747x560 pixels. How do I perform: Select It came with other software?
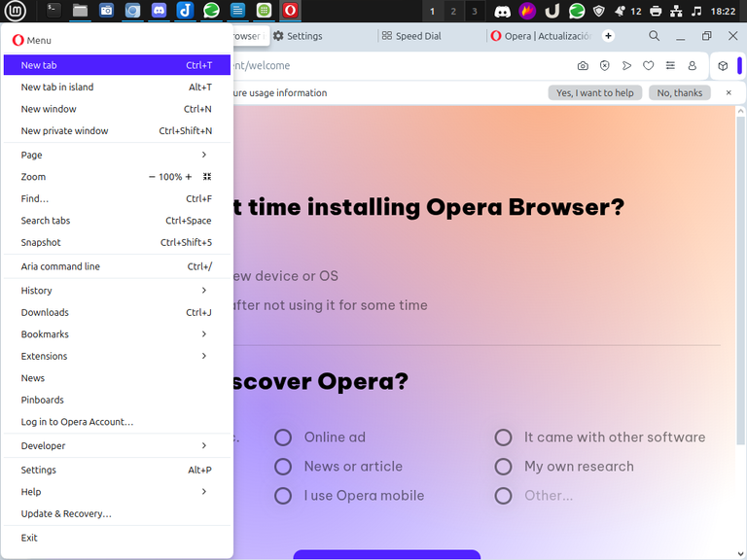pyautogui.click(x=503, y=437)
